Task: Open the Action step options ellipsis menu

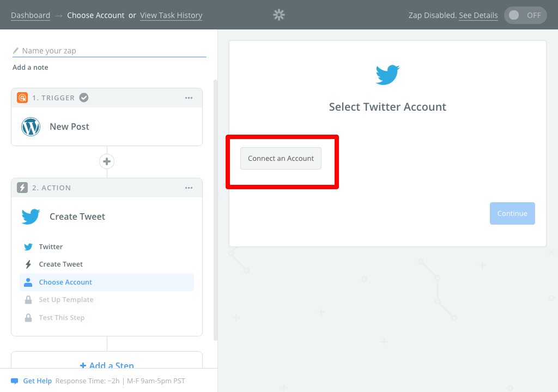Action: pos(189,188)
